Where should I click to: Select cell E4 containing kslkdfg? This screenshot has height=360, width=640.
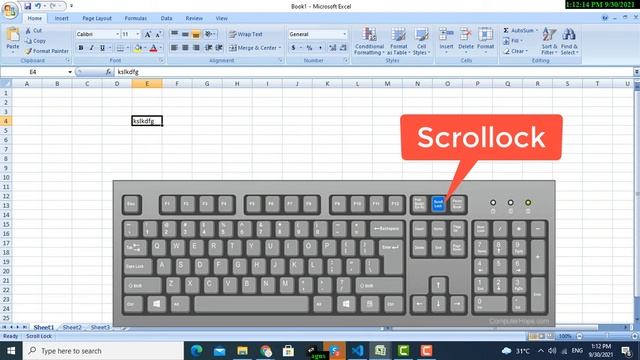coord(147,121)
